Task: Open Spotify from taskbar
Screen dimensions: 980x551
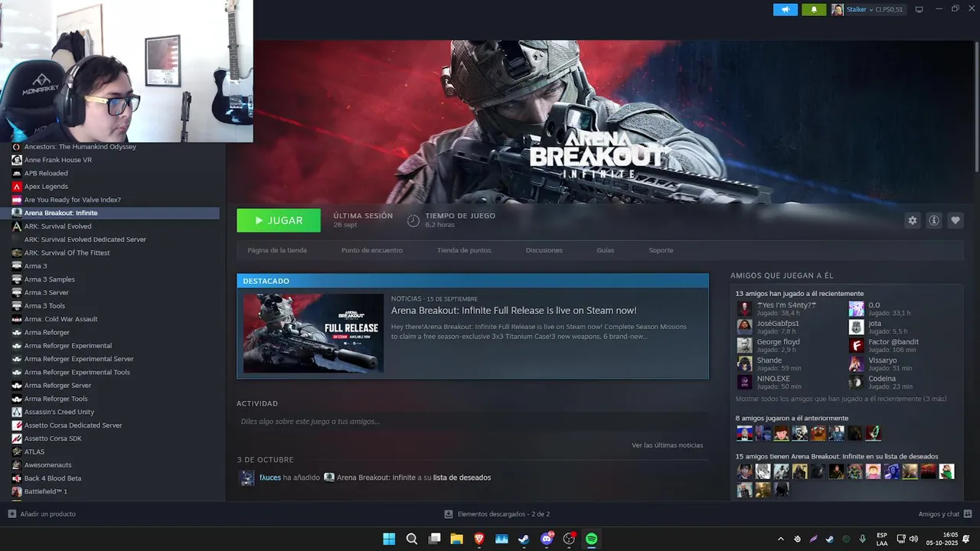Action: click(x=592, y=539)
